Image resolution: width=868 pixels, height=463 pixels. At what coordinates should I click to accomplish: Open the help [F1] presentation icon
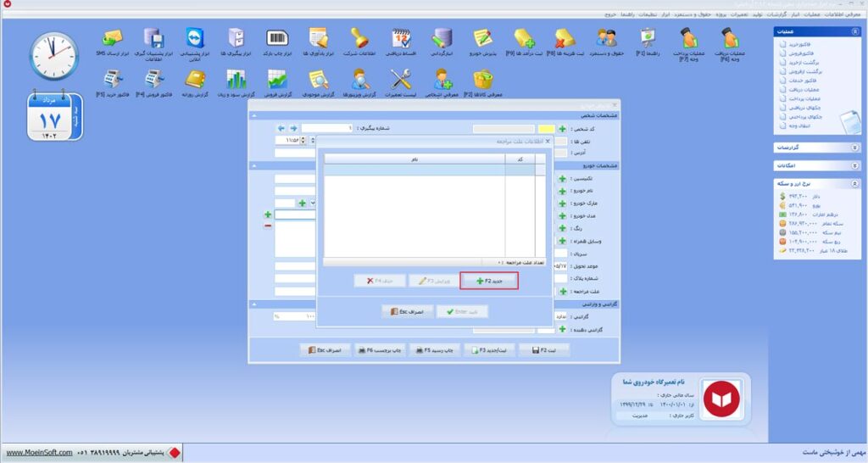coord(647,39)
